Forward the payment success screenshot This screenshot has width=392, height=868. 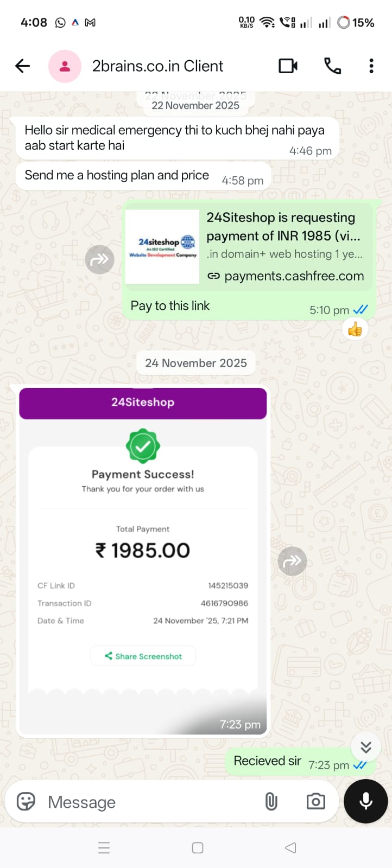coord(292,561)
